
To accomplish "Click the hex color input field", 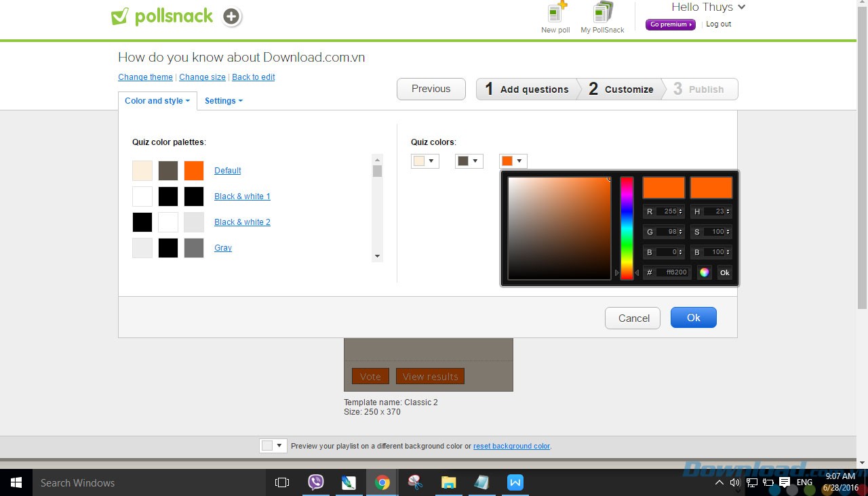I will coord(674,272).
